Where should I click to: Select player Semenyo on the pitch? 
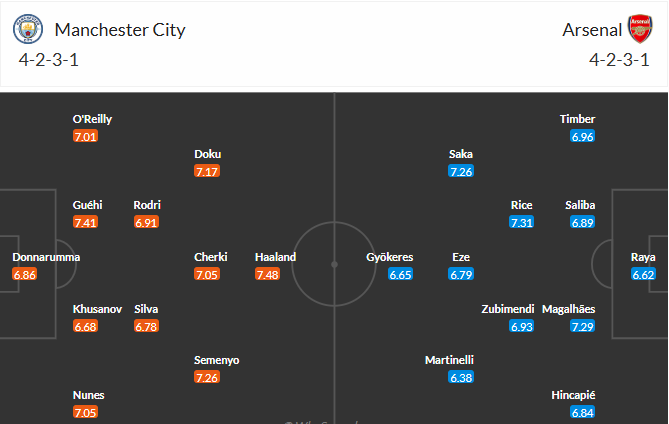tap(217, 360)
